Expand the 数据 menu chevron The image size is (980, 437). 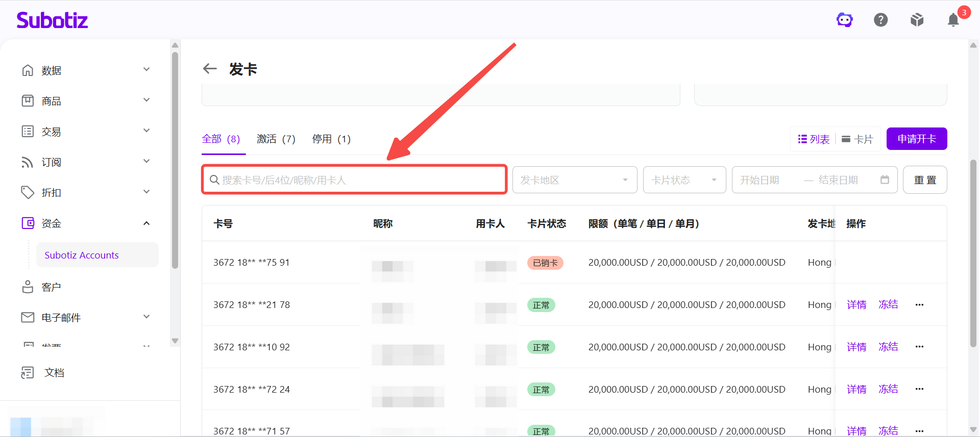pyautogui.click(x=146, y=69)
